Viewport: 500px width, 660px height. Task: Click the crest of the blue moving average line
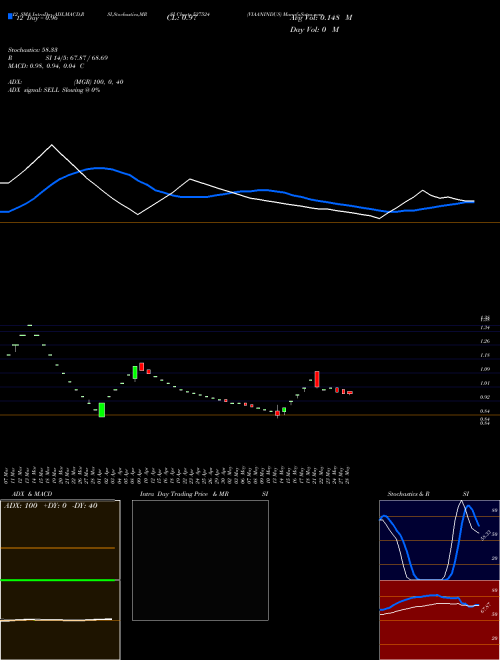pos(99,168)
